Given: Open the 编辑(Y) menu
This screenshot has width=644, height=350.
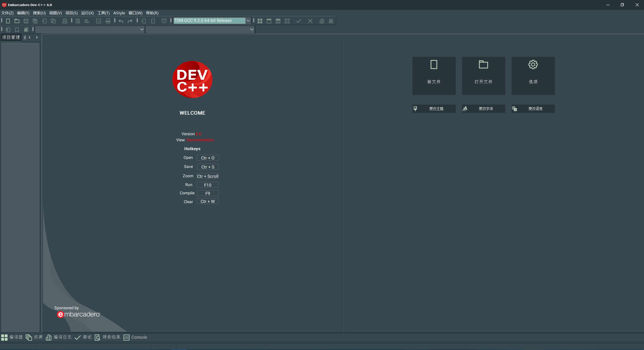Looking at the screenshot, I should 23,13.
